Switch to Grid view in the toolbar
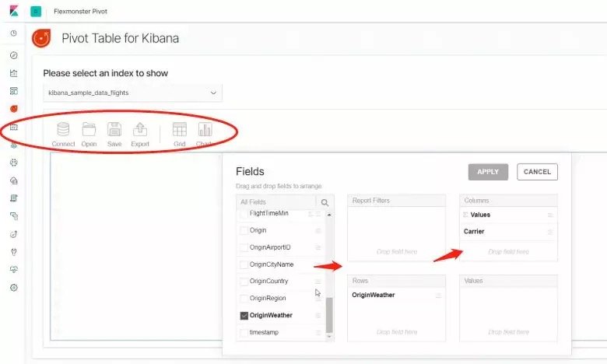The width and height of the screenshot is (607, 364). pos(180,131)
